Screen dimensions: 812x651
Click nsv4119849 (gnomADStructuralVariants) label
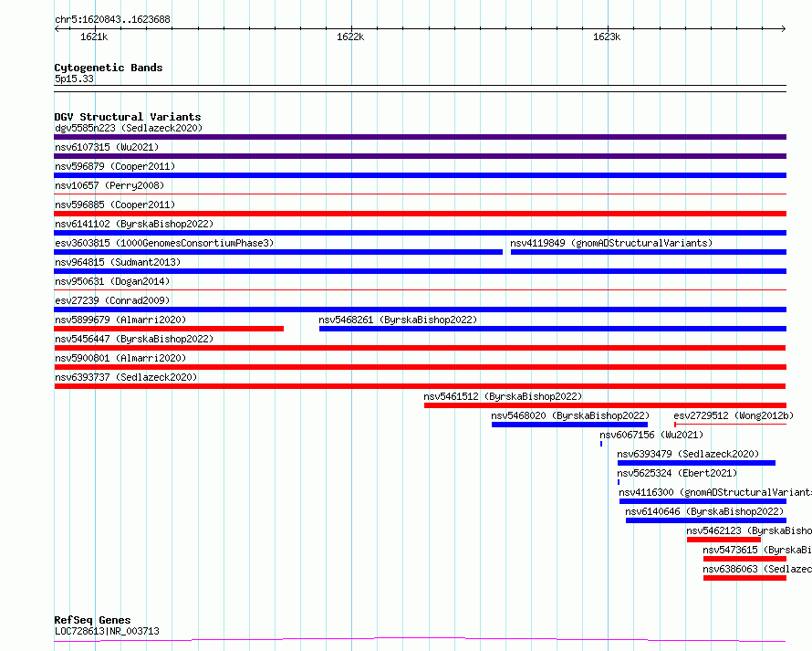pos(611,243)
